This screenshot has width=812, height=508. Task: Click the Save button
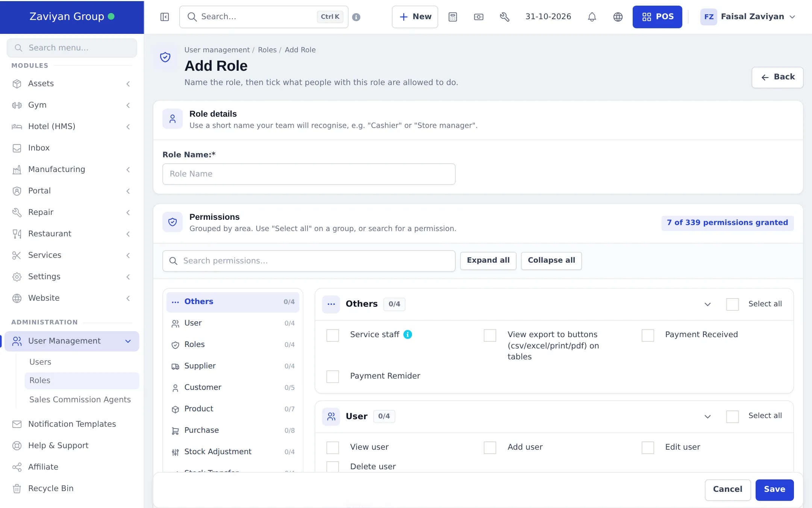pyautogui.click(x=774, y=490)
